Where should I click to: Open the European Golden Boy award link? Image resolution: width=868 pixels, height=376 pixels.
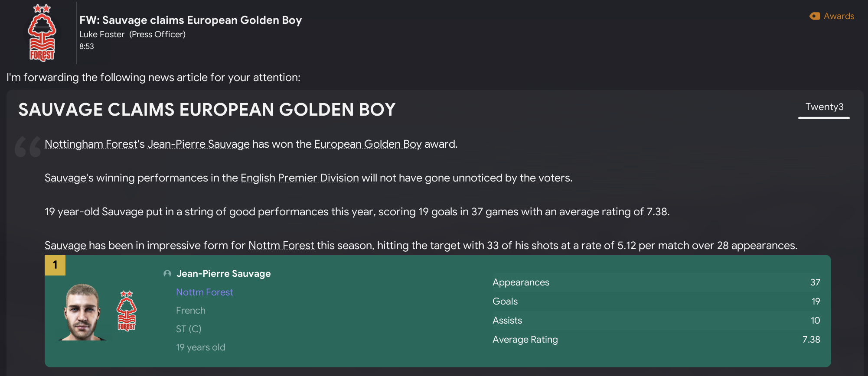click(368, 144)
